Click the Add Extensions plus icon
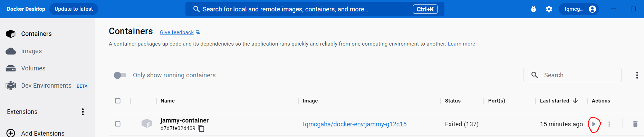This screenshot has height=137, width=644. [11, 133]
